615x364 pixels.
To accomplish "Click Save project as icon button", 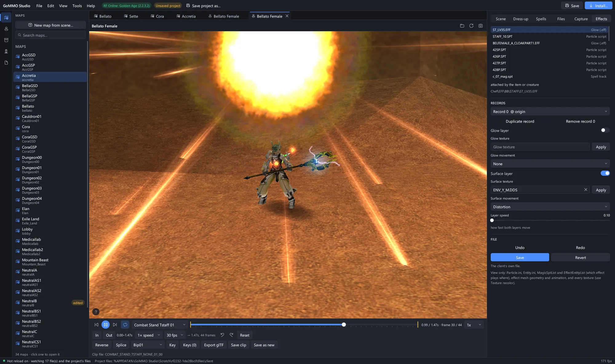I will (x=204, y=6).
